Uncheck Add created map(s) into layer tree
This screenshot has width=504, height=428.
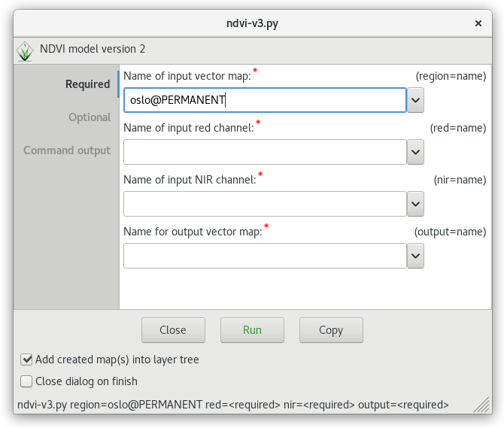tap(26, 360)
